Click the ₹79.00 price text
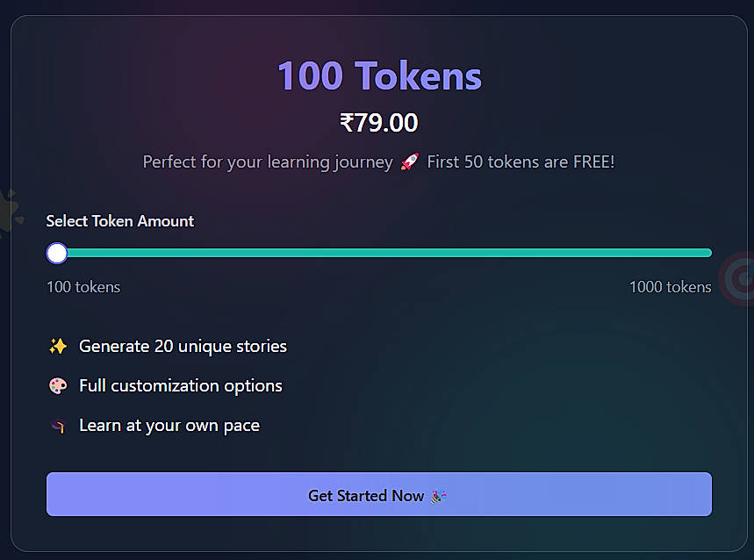The image size is (754, 560). [379, 123]
